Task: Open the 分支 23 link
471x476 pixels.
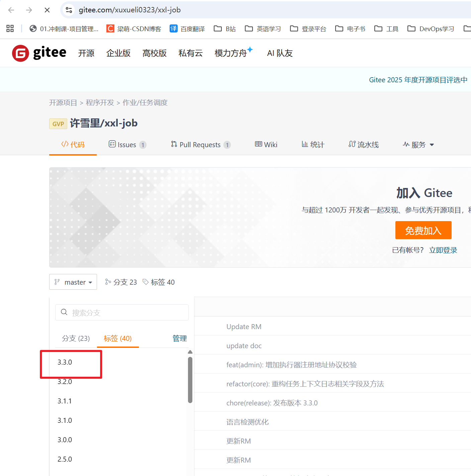Action: (x=121, y=282)
